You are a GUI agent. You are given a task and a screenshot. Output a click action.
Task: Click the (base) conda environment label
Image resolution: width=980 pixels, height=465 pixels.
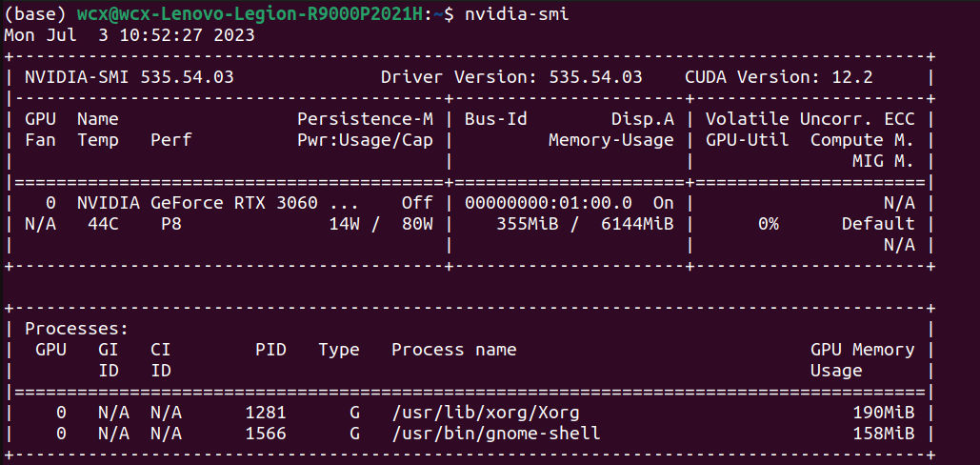35,15
